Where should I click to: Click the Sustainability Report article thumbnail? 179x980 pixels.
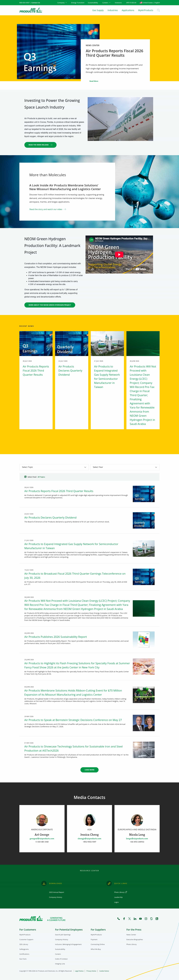click(144, 640)
